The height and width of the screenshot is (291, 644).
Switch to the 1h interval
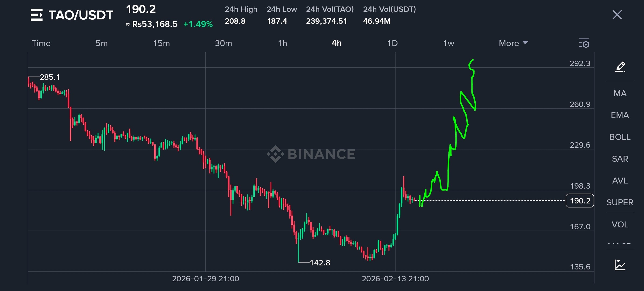click(282, 43)
